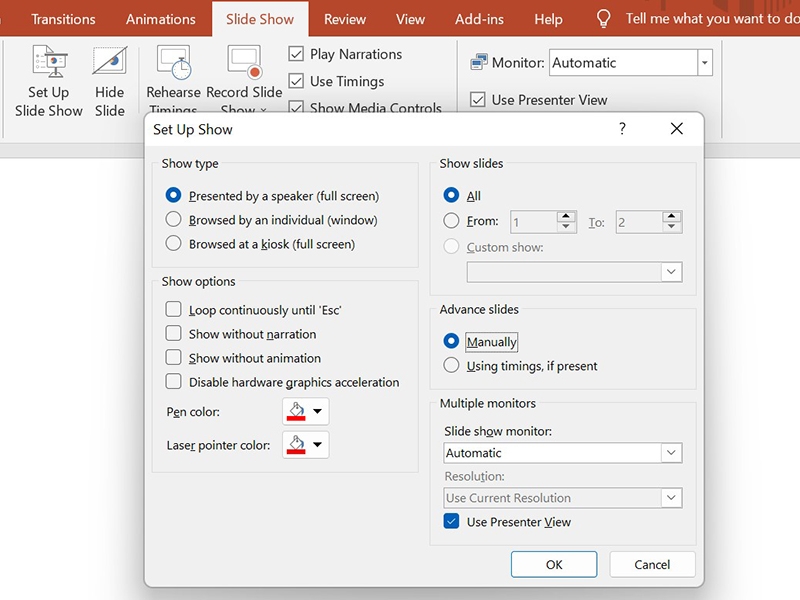This screenshot has width=800, height=600.
Task: Select 'Browsed at a kiosk (full screen)'
Action: [x=173, y=243]
